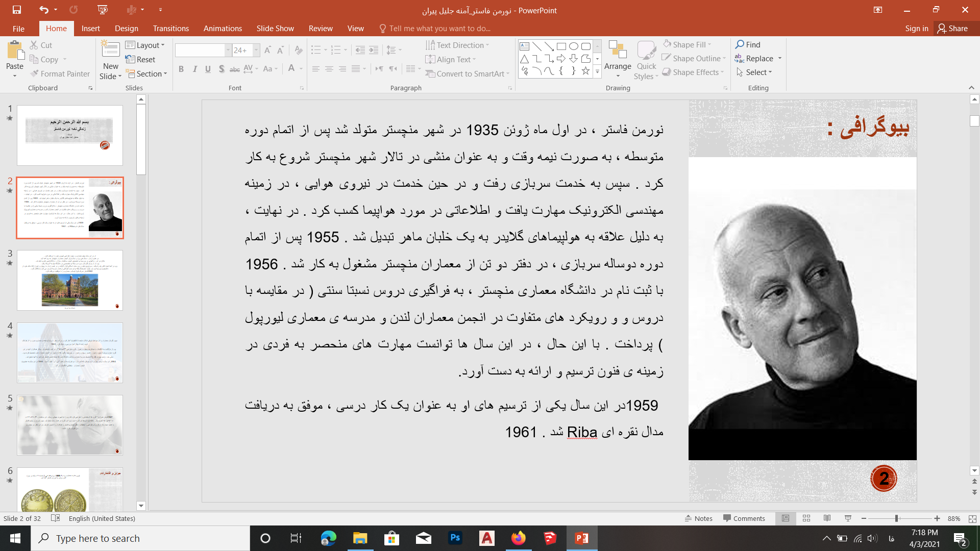Click the Save icon in title bar

[17, 10]
